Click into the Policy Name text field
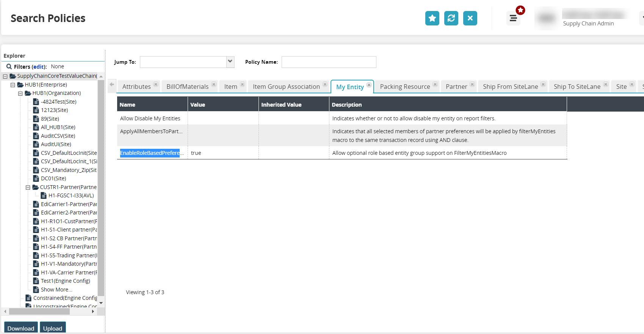Screen dimensions: 644x334 (329, 62)
